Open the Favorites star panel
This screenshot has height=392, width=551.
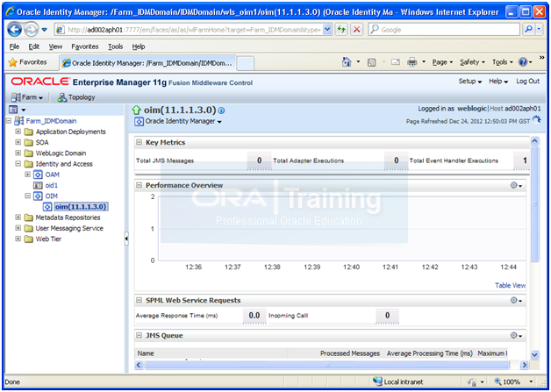click(x=28, y=62)
